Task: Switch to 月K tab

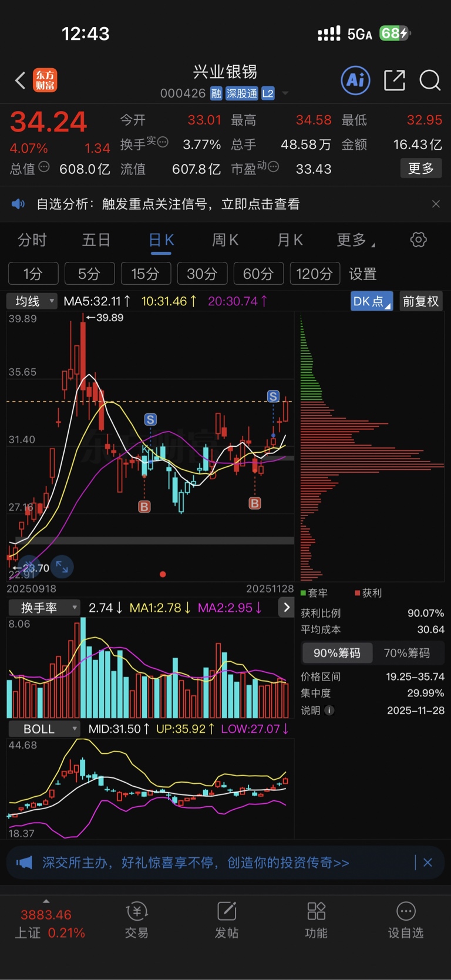Action: point(290,240)
